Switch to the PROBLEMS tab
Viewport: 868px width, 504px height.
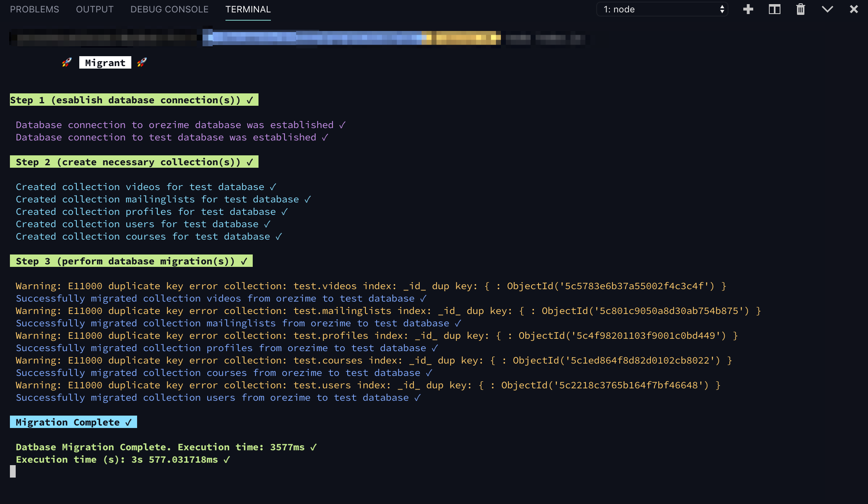34,9
